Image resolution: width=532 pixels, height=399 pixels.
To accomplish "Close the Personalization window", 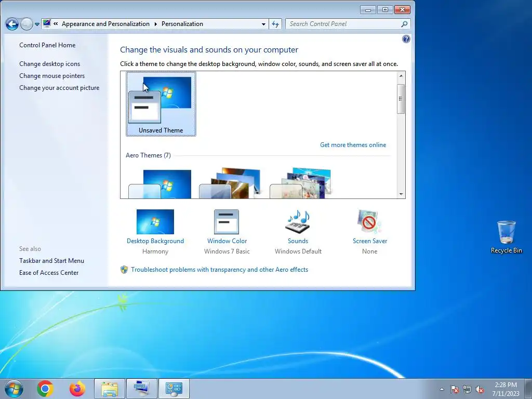I will [x=402, y=9].
